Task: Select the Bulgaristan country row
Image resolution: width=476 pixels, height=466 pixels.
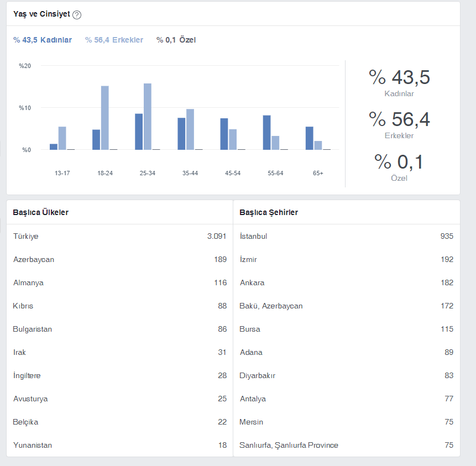Action: tap(119, 329)
